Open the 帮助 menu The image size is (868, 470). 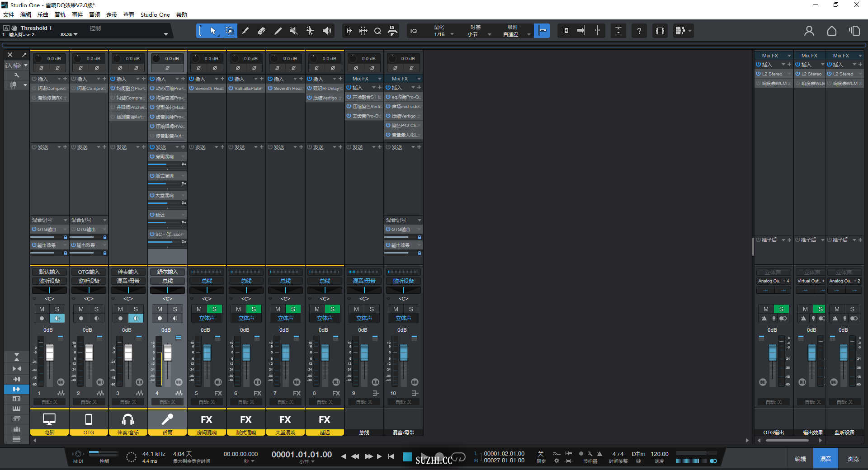tap(182, 14)
